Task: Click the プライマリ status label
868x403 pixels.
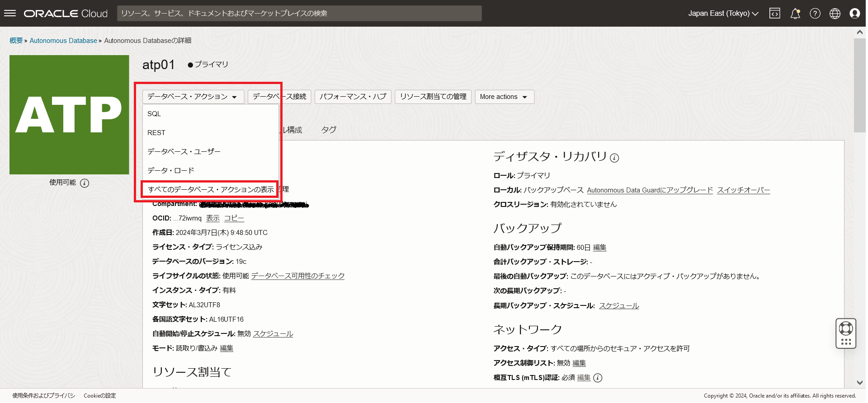Action: (212, 65)
